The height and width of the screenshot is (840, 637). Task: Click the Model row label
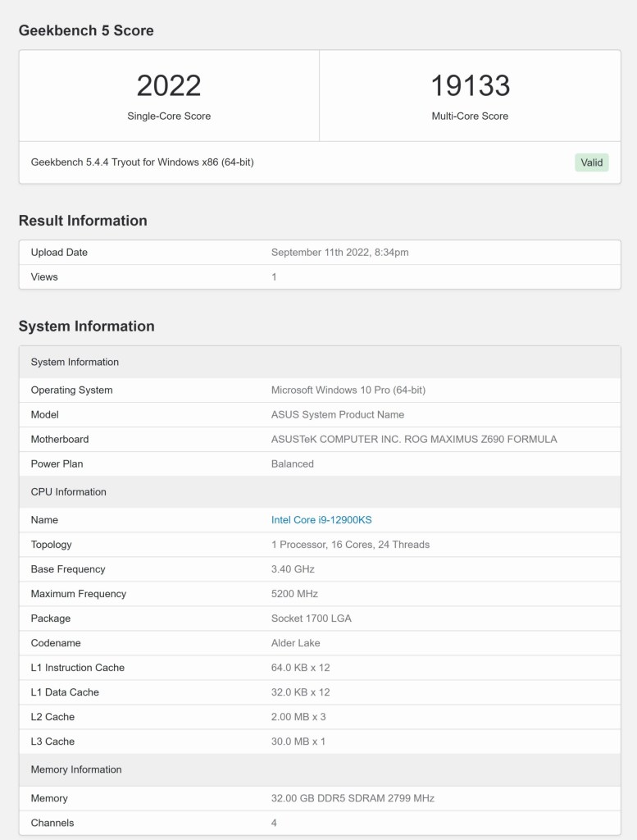[x=45, y=414]
